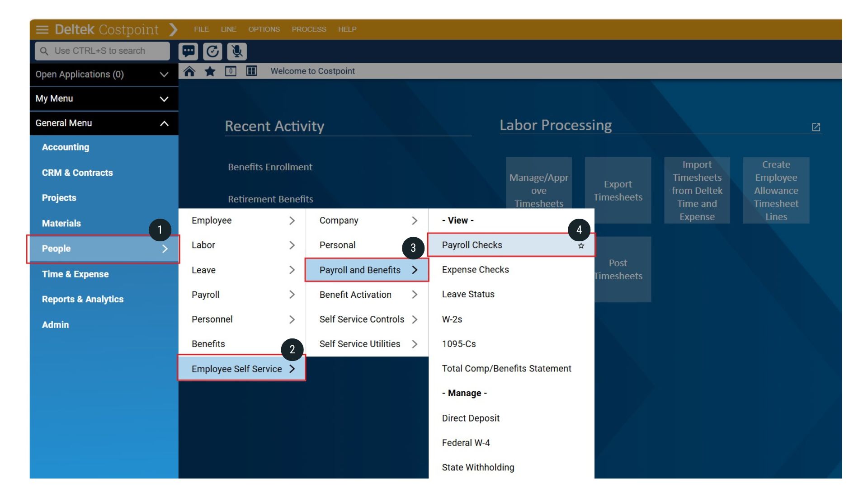Go to the Home icon

click(189, 71)
